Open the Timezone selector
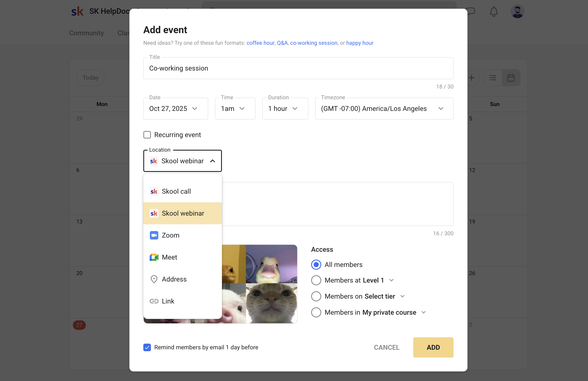 (x=384, y=109)
